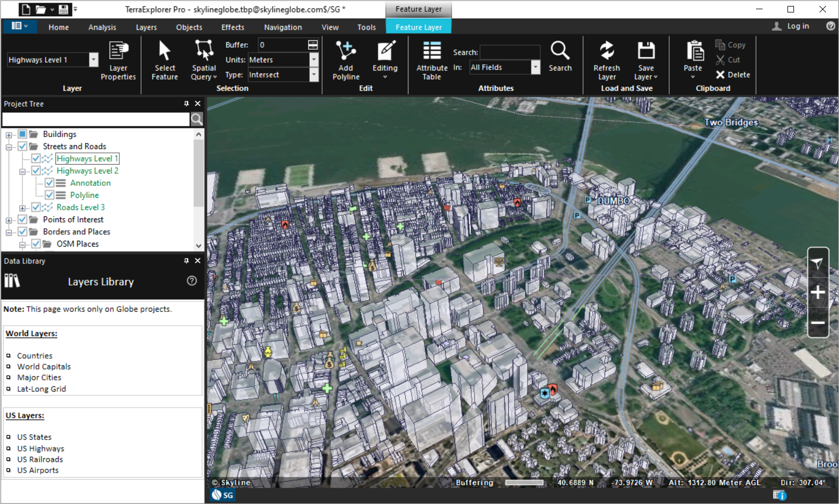Uncheck the Highways Level 1 layer checkbox

tap(36, 158)
